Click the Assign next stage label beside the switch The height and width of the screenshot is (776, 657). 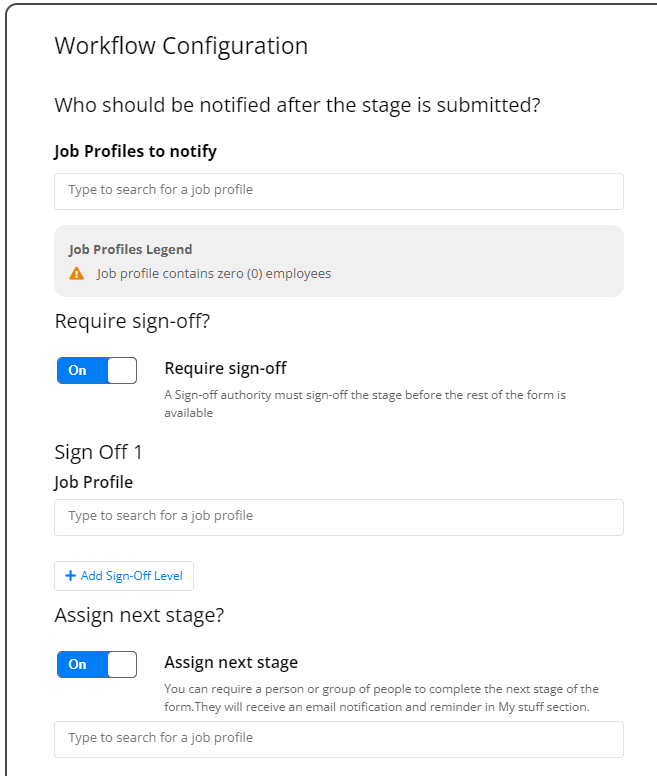[231, 663]
